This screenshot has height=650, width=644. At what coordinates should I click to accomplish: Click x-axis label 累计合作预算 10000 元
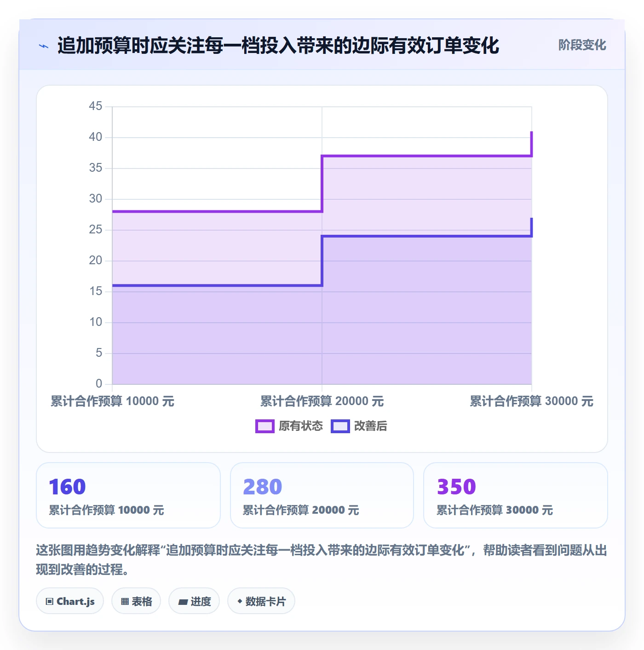(112, 401)
